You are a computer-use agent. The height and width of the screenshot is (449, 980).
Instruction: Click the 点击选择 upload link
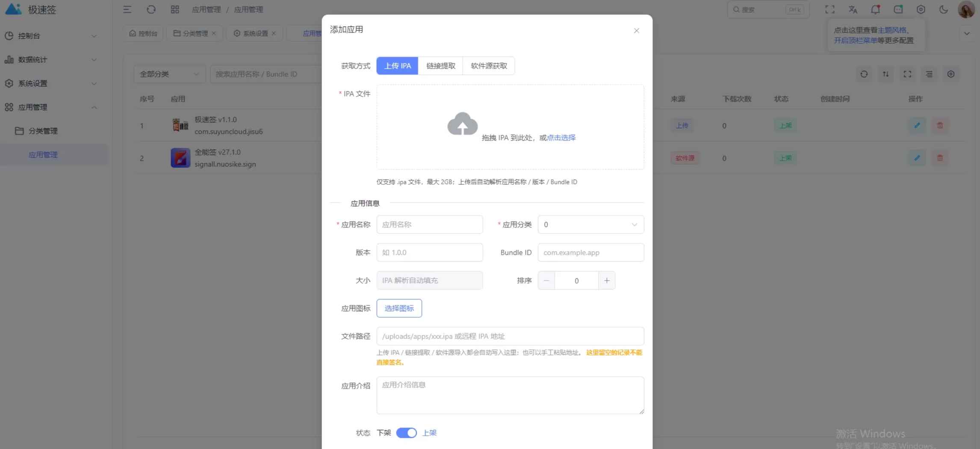coord(561,138)
